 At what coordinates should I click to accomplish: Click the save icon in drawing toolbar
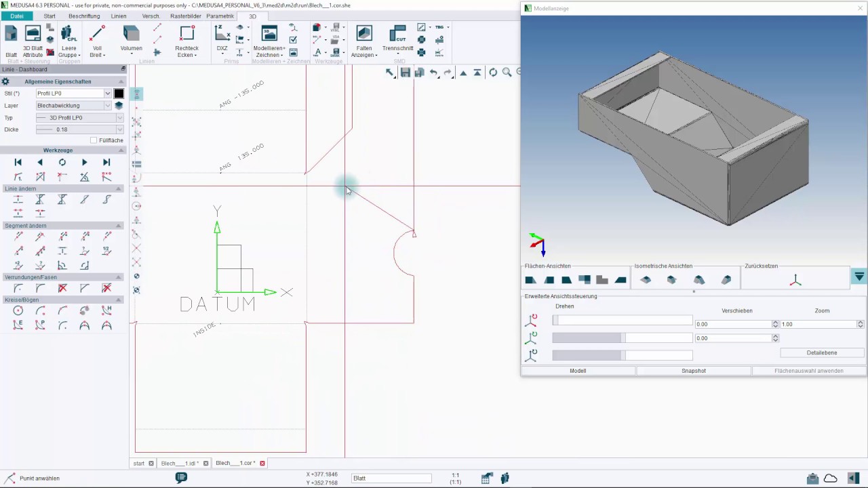(405, 73)
